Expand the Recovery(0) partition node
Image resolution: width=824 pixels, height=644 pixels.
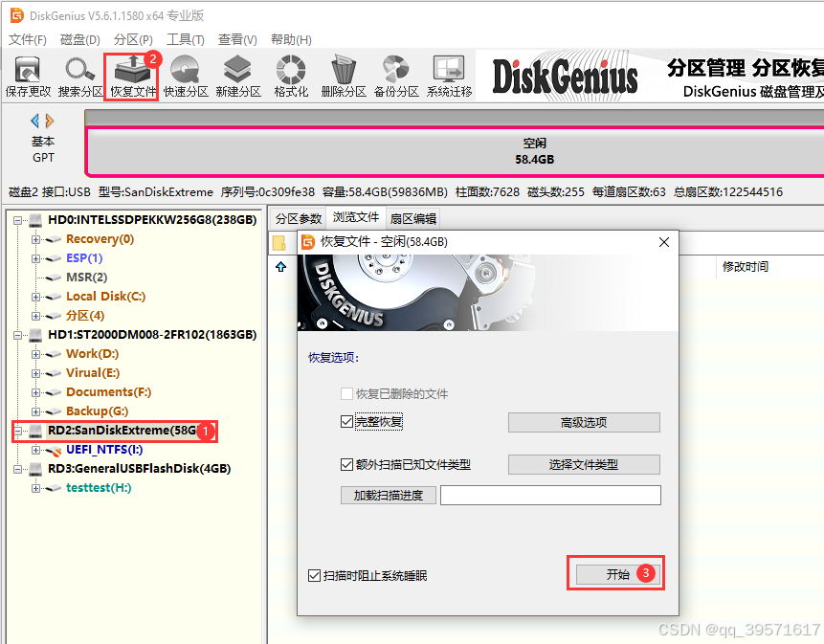coord(35,239)
